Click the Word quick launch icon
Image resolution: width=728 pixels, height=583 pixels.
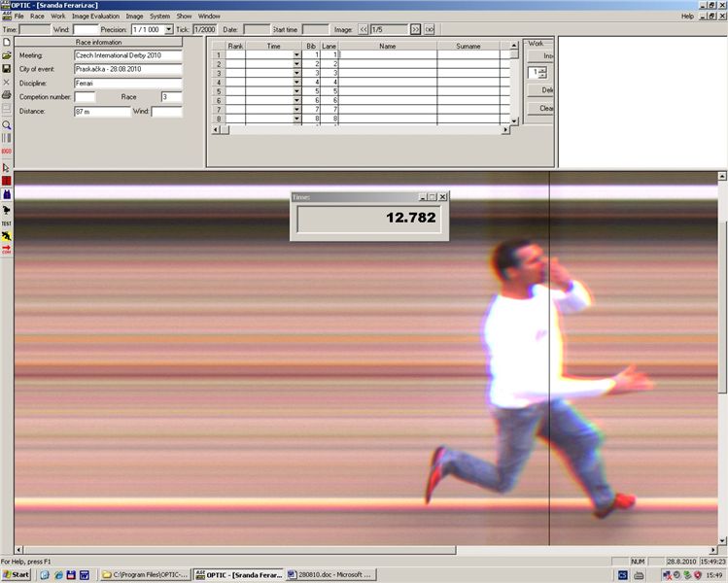84,574
